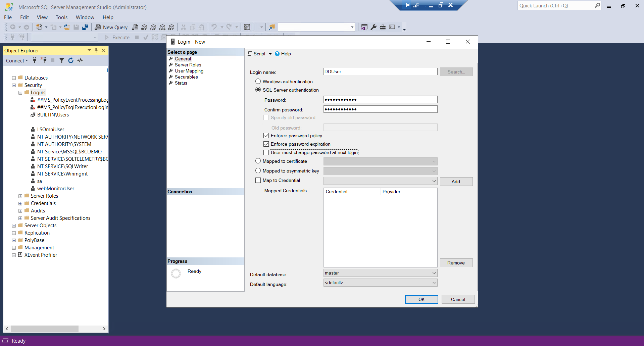
Task: Click the Visual Studio solution window icon
Action: point(364,27)
